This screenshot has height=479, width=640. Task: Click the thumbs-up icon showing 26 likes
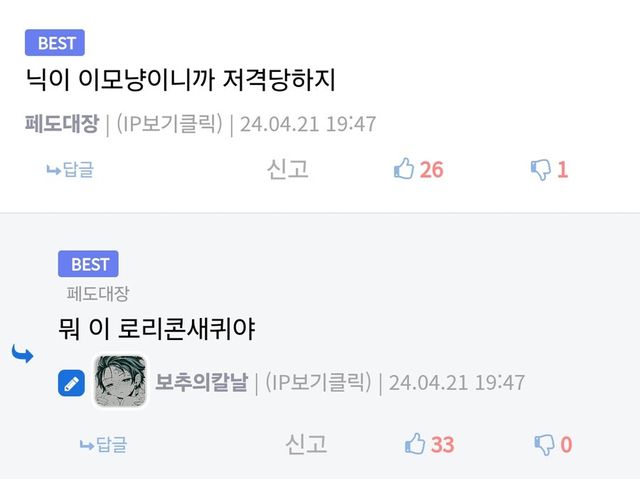click(405, 170)
